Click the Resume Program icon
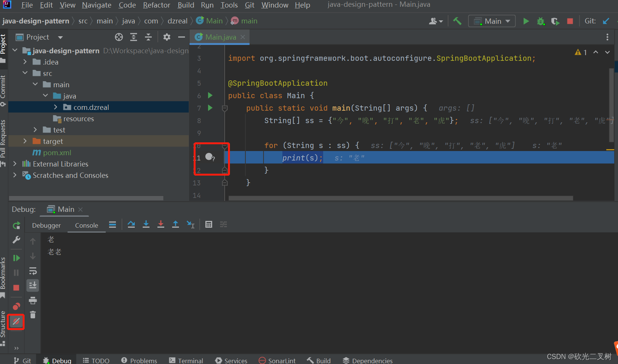Image resolution: width=618 pixels, height=364 pixels. pos(16,258)
